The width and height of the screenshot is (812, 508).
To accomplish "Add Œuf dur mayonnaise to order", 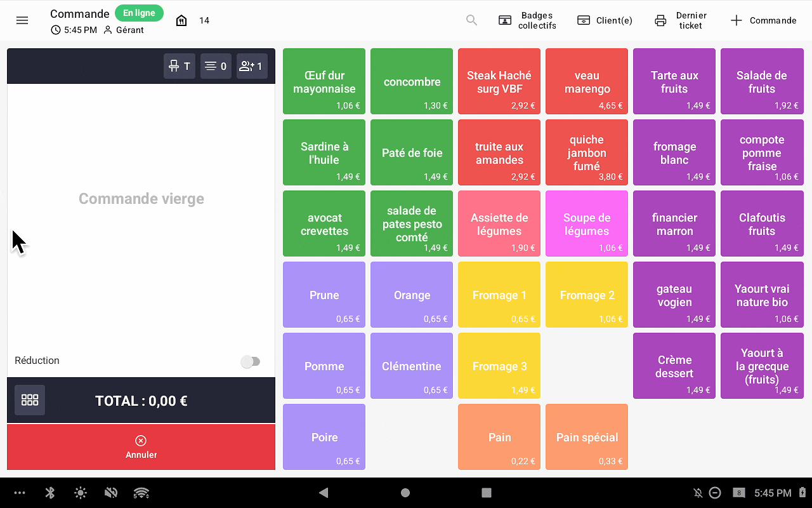I will tap(324, 81).
